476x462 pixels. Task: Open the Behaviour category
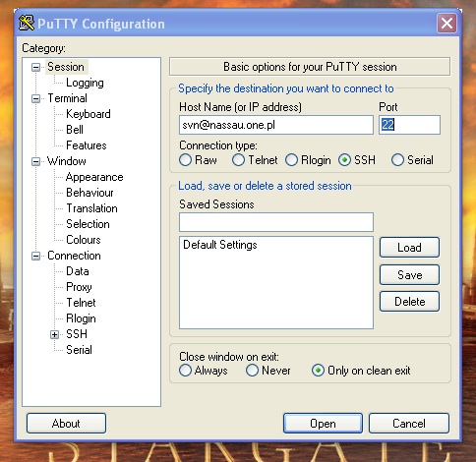(89, 193)
